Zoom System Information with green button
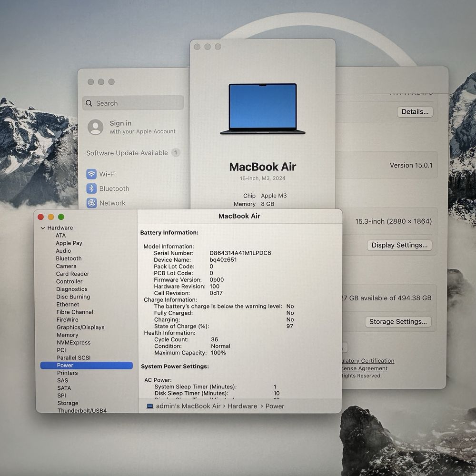 (61, 217)
